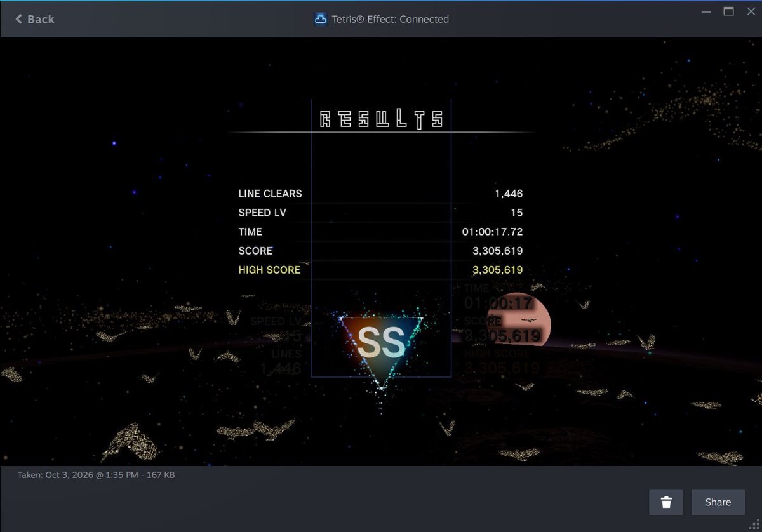Share this Tetris Effect screenshot

[x=718, y=502]
